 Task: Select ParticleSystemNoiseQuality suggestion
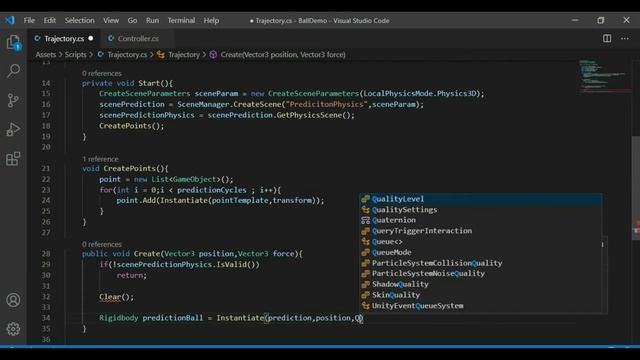click(x=481, y=273)
